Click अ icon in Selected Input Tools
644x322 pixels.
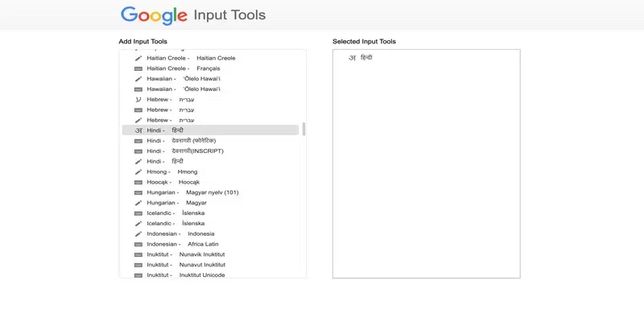pos(352,58)
